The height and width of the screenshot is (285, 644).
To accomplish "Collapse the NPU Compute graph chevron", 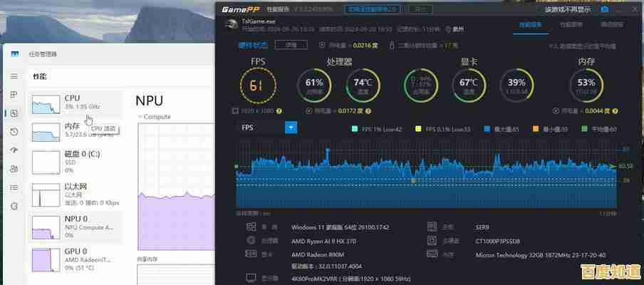I will coord(139,116).
